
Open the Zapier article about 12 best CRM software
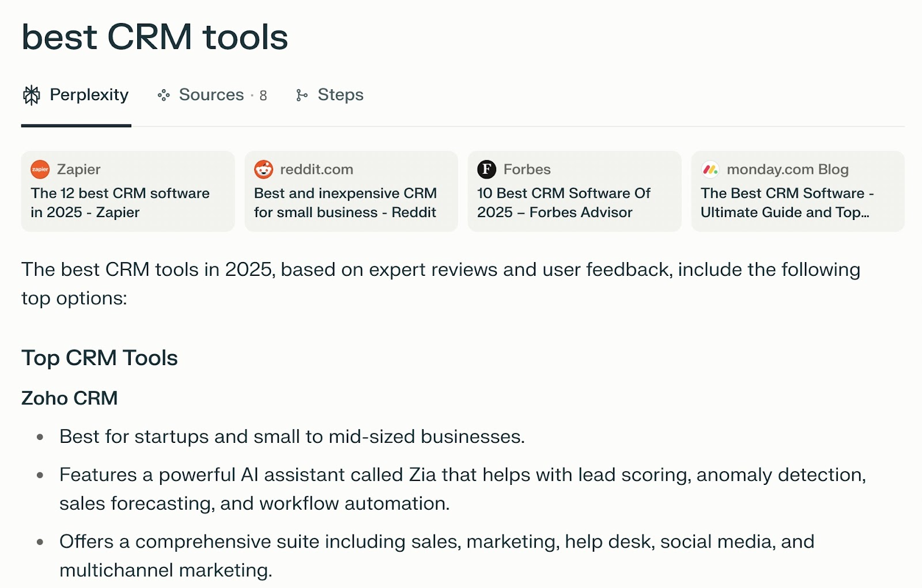point(120,202)
